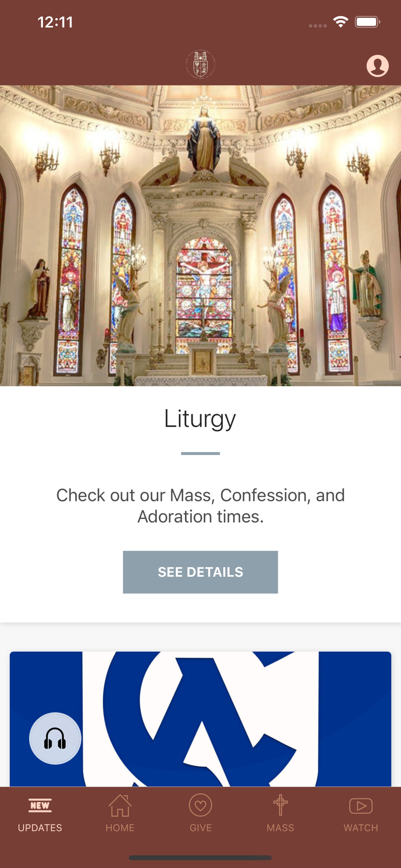Image resolution: width=401 pixels, height=868 pixels.
Task: Switch to the MASS tab label
Action: pyautogui.click(x=280, y=828)
